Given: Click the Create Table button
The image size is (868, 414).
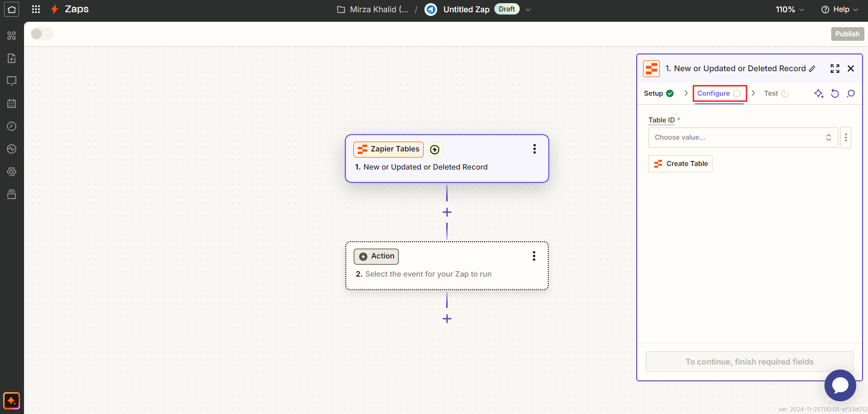Looking at the screenshot, I should click(680, 164).
